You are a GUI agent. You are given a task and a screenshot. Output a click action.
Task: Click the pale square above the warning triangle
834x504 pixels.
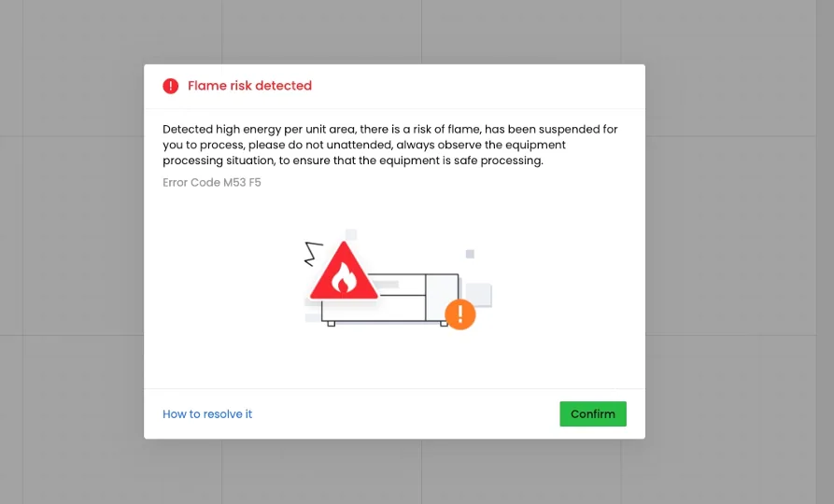click(x=350, y=234)
